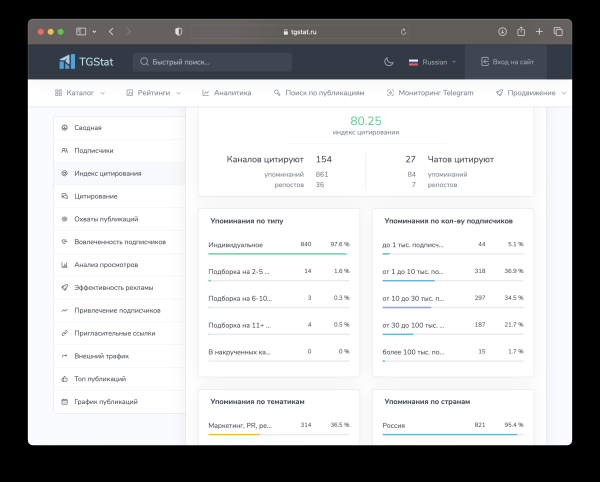Toggle the Safari sidebar panel

pyautogui.click(x=81, y=32)
